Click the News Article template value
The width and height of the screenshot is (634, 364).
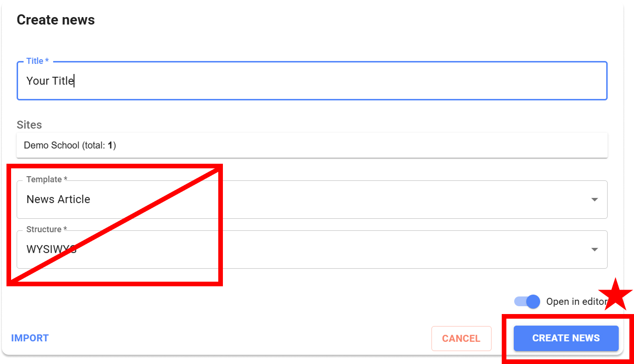click(x=58, y=199)
